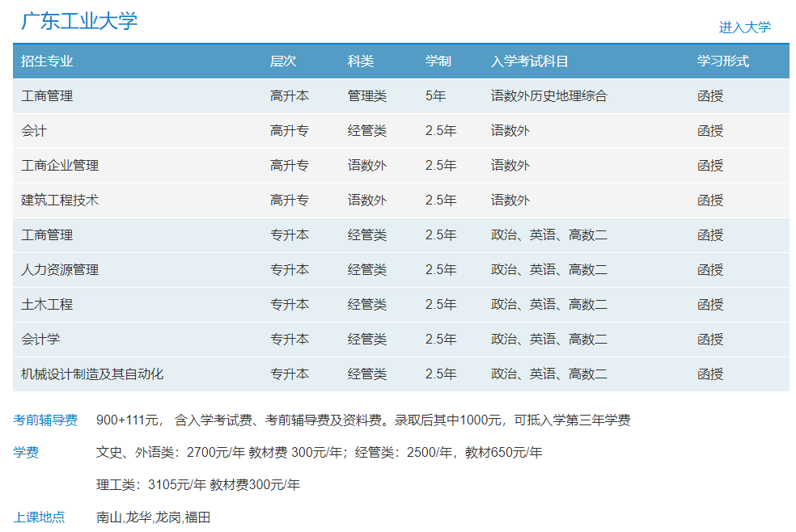
Task: Click the 理工类 3105元/年 tuition line
Action: pos(198,485)
